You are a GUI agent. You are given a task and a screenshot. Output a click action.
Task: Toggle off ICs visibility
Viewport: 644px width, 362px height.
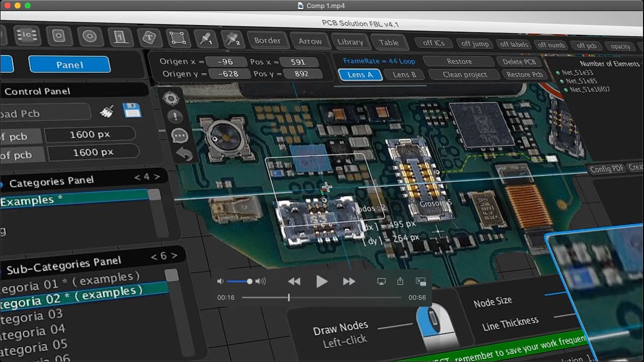pos(434,43)
